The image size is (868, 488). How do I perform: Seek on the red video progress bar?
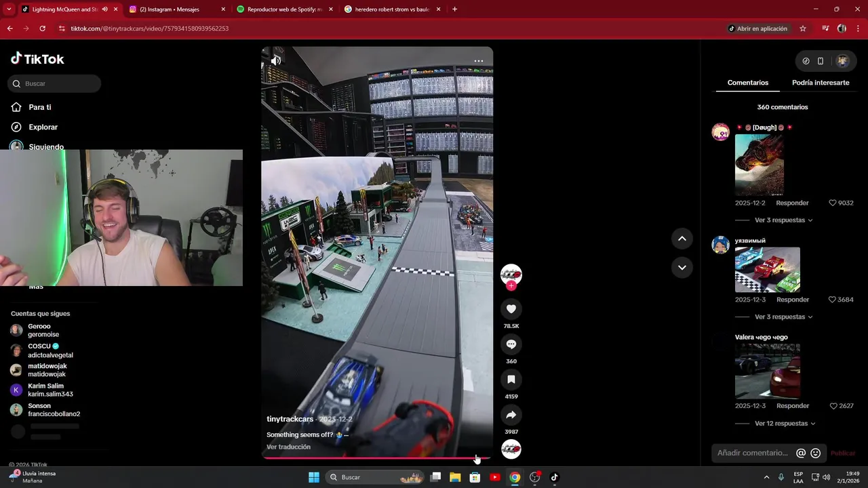(x=377, y=458)
